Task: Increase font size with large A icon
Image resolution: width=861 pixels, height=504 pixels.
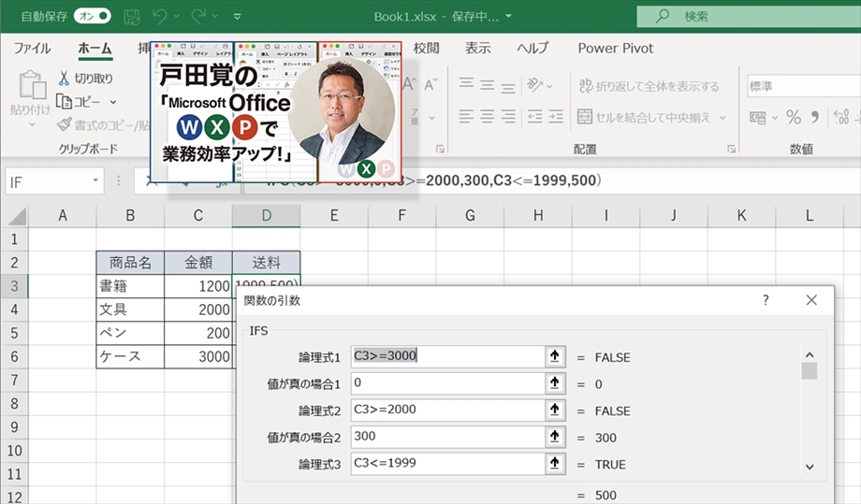Action: point(410,84)
